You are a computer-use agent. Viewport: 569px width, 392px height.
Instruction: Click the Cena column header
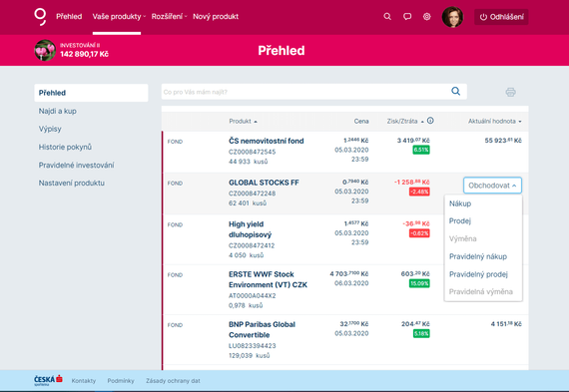click(x=361, y=121)
